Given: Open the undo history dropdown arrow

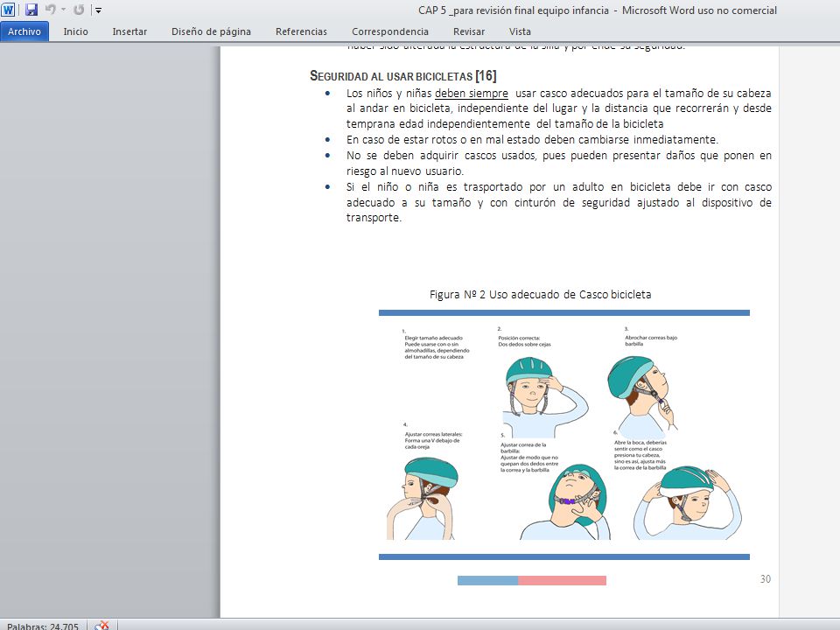Looking at the screenshot, I should click(63, 10).
